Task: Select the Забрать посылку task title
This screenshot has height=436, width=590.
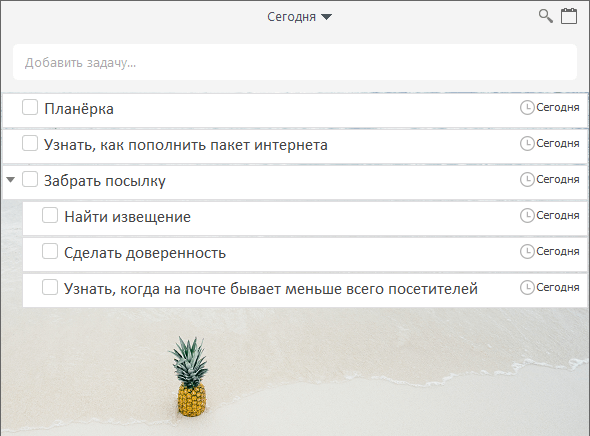Action: click(105, 181)
